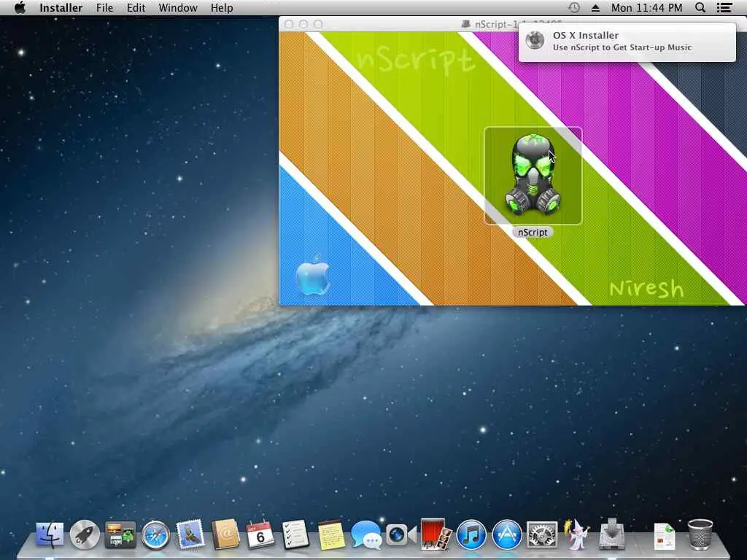This screenshot has height=560, width=747.
Task: Close the nScript window
Action: [289, 24]
